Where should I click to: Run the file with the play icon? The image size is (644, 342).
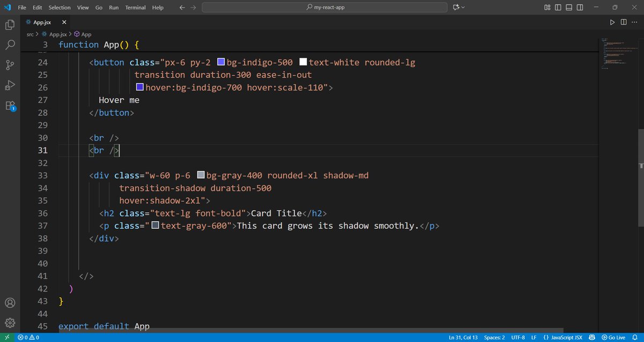coord(612,22)
